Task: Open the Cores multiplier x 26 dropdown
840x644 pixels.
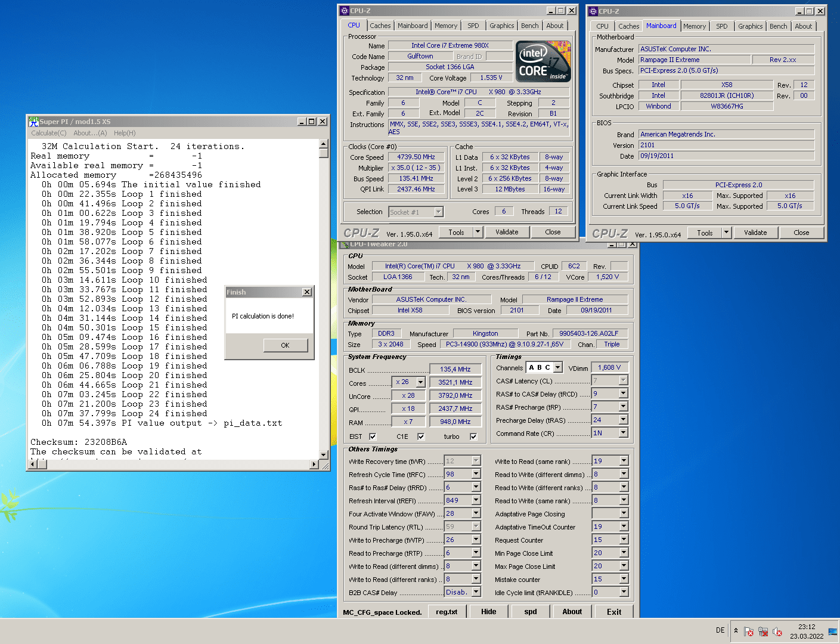Action: [420, 382]
